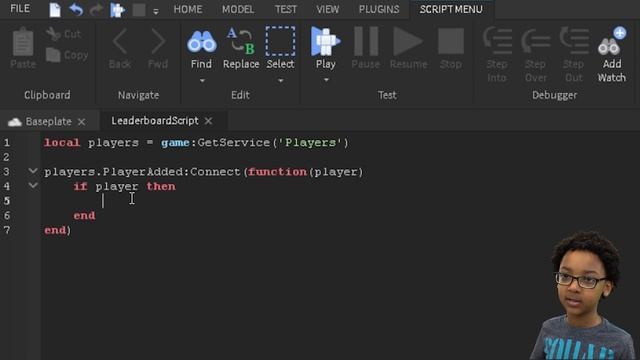Click the Copy icon
The height and width of the screenshot is (360, 640).
(x=53, y=55)
